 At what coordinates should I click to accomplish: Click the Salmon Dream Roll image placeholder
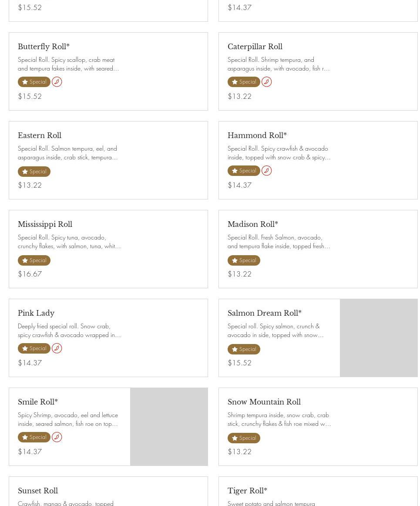[x=379, y=338]
